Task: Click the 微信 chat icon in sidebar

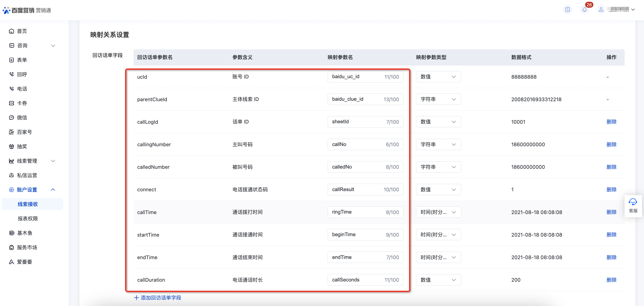Action: tap(12, 118)
